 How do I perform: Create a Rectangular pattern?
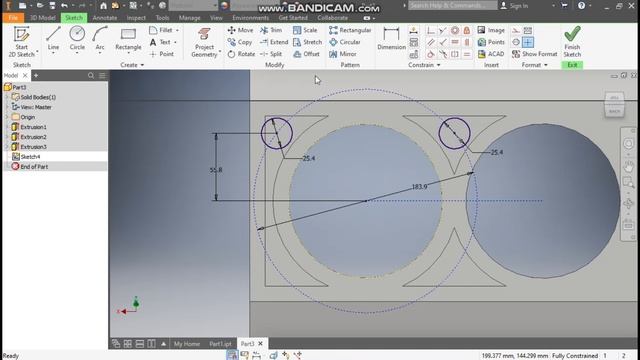[x=350, y=30]
